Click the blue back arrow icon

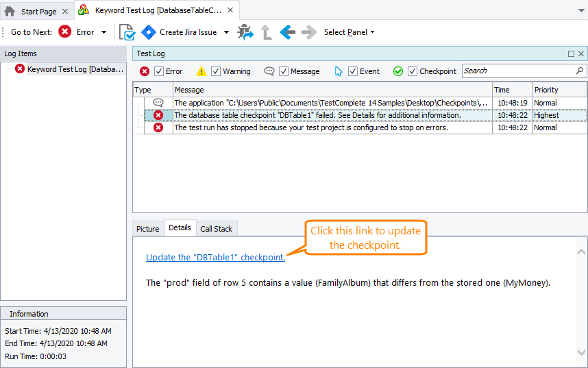pos(287,32)
